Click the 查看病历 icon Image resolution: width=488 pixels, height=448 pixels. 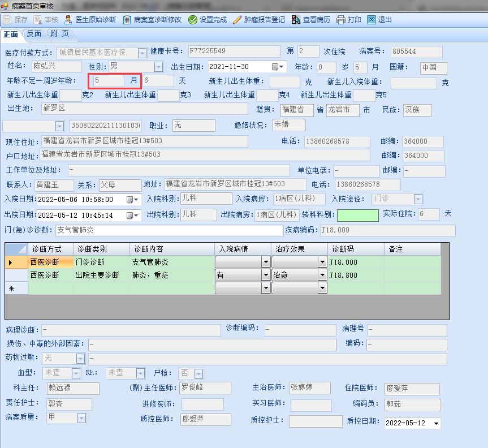(x=296, y=20)
